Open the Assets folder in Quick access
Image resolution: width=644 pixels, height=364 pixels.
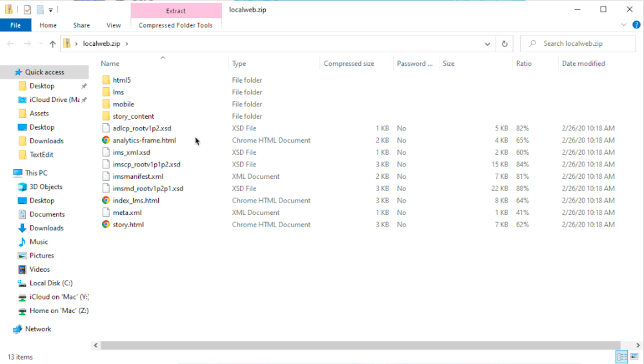[39, 114]
